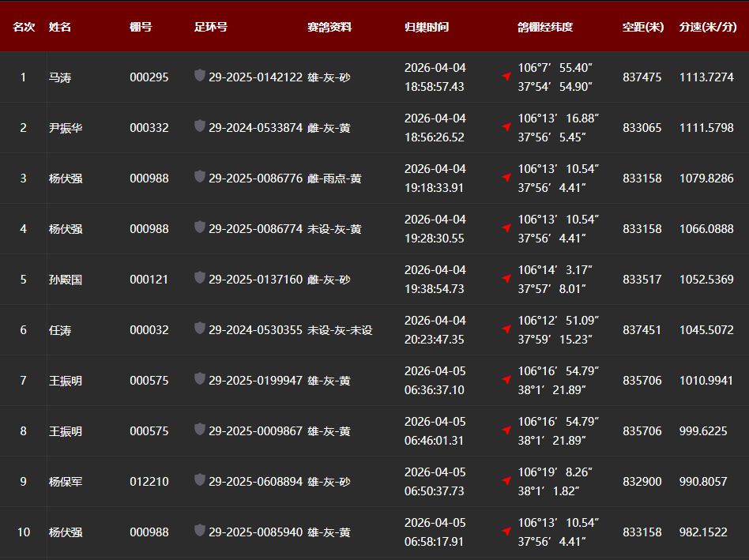Click the shield icon beside ring 29-2025-0608894
The image size is (749, 560).
[200, 479]
